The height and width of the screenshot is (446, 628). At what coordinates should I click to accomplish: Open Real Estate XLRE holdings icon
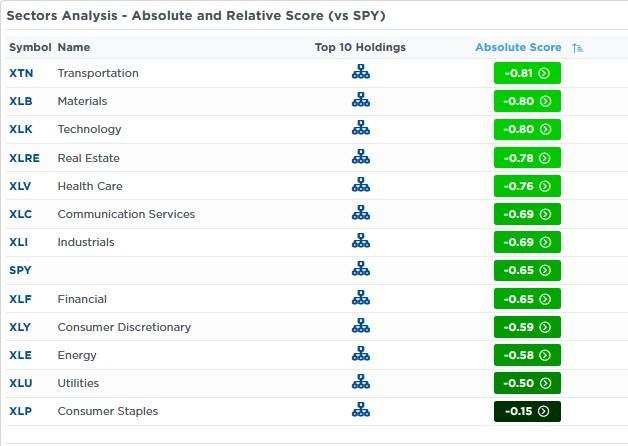coord(361,158)
